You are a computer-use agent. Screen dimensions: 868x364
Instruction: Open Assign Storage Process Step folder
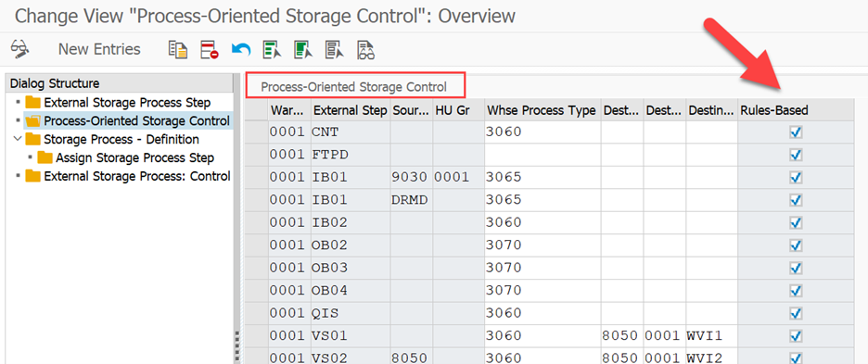click(x=134, y=157)
